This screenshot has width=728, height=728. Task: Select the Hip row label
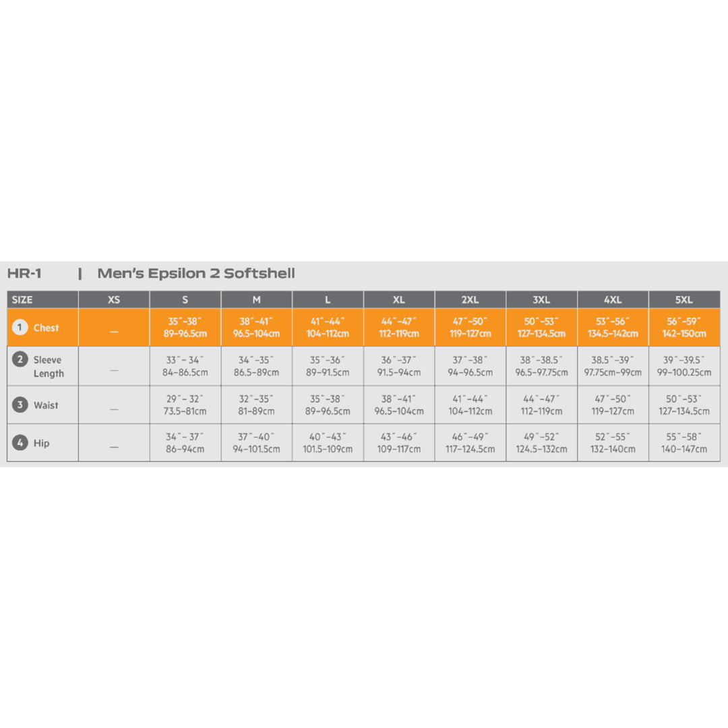click(41, 444)
